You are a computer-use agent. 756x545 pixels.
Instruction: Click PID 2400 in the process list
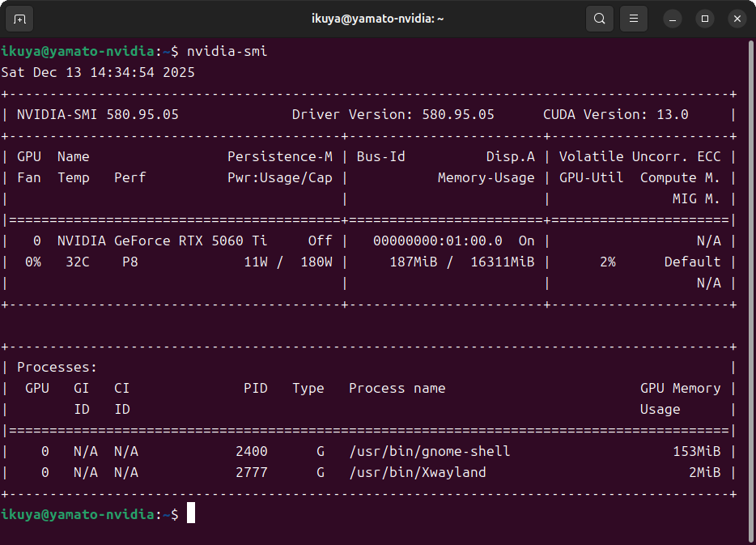[251, 451]
